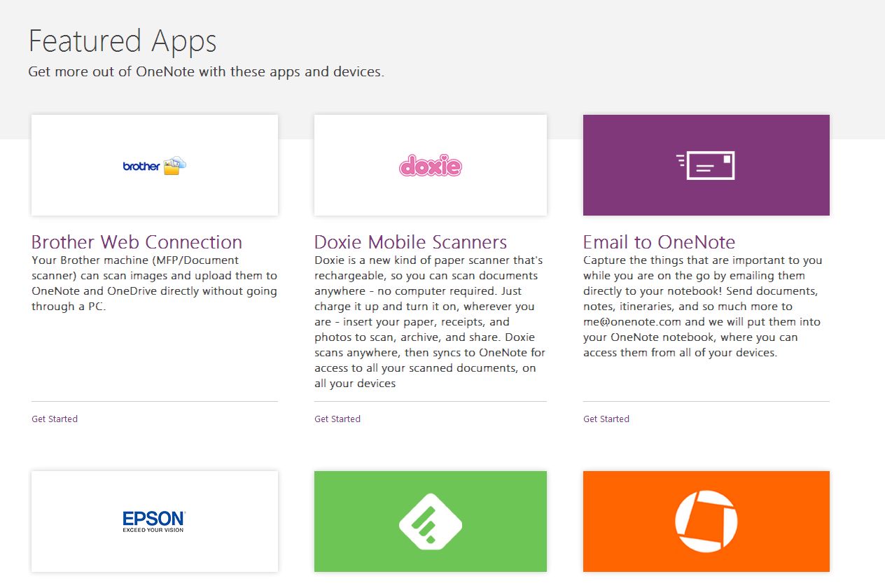Click the 'Get more out of OneNote' subtitle

[x=206, y=71]
